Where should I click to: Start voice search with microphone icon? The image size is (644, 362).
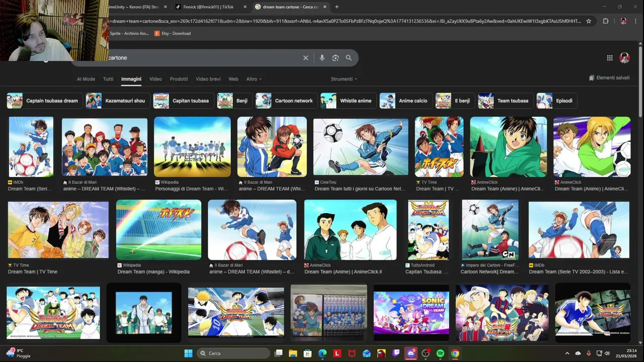tap(322, 58)
